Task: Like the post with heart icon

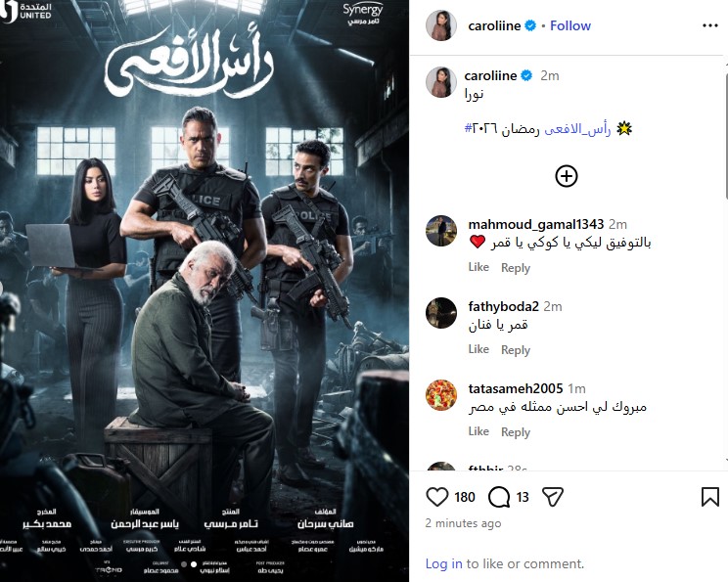Action: point(436,497)
